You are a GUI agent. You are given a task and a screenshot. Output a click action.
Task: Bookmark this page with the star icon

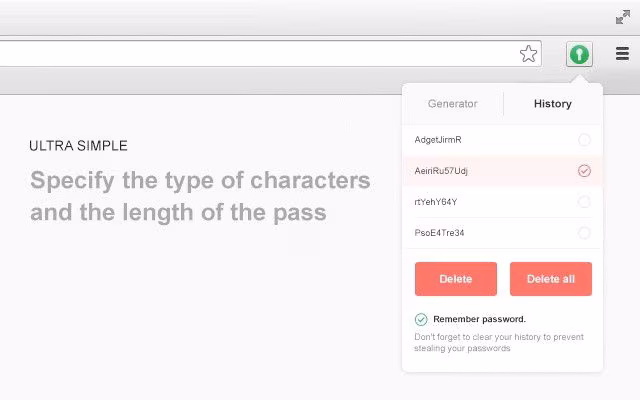coord(528,54)
